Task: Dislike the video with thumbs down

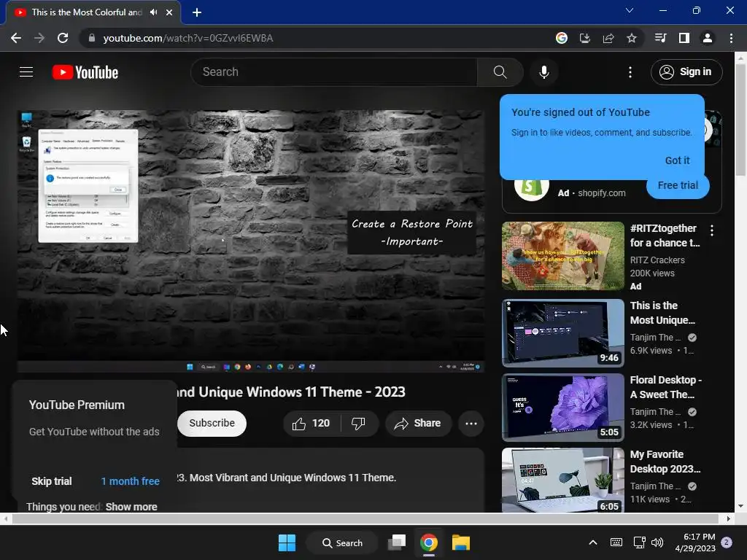Action: click(358, 424)
